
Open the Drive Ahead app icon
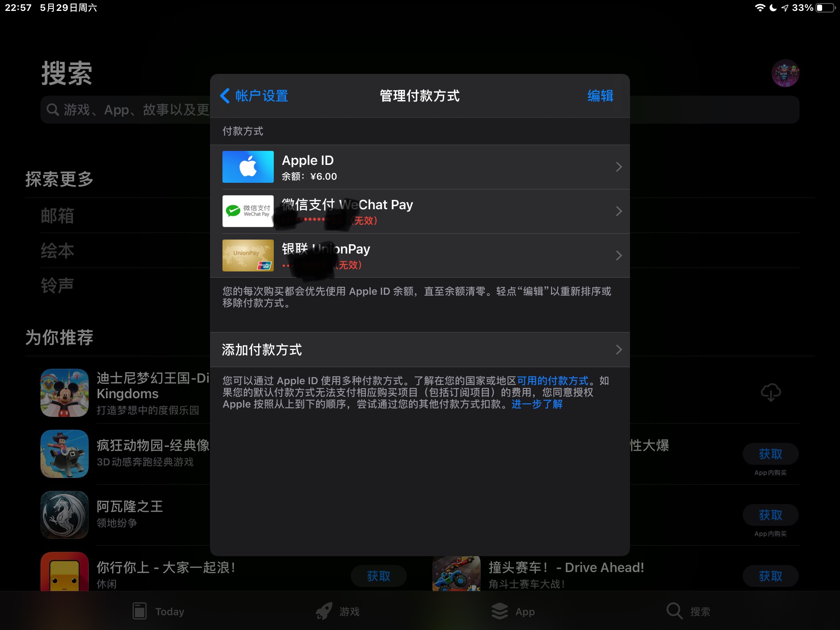[457, 574]
